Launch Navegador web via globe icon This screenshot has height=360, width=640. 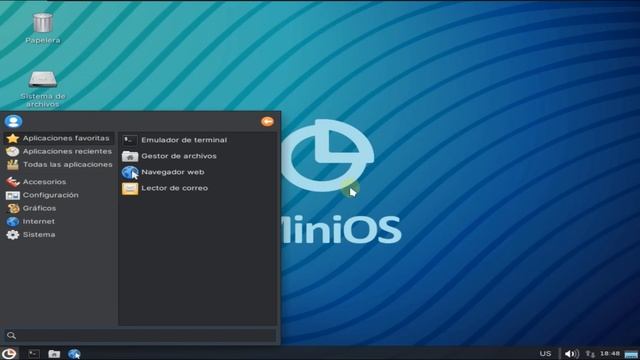[130, 172]
